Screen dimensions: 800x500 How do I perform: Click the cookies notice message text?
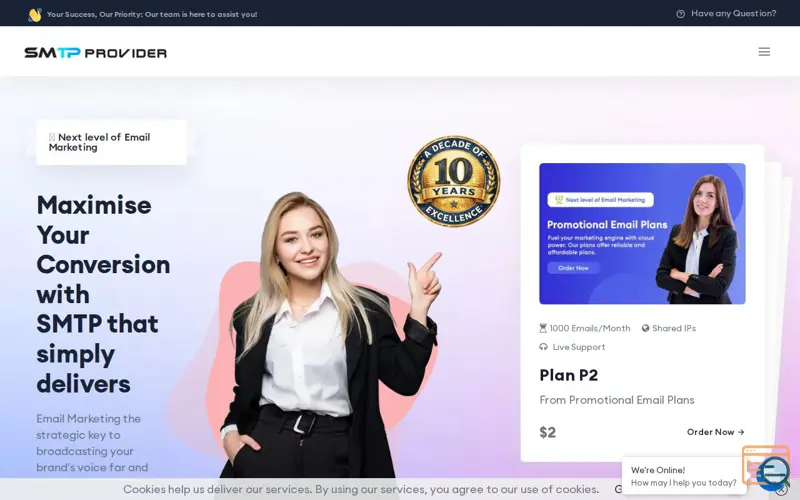click(361, 489)
